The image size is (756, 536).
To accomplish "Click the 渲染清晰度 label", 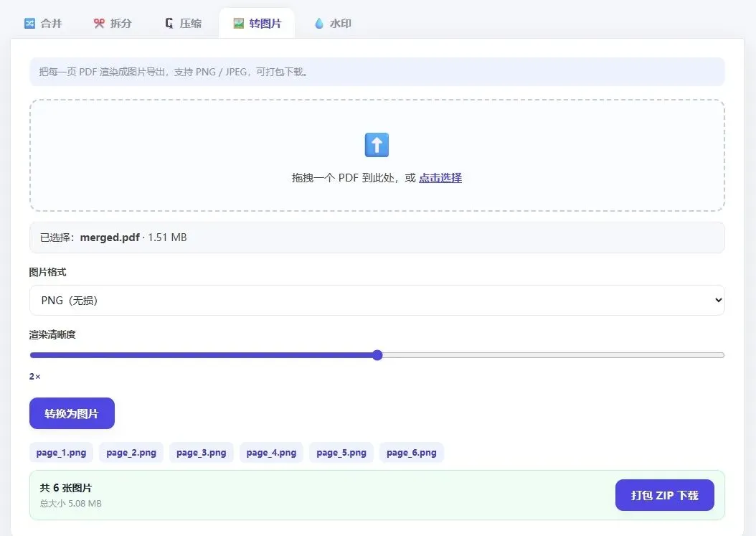I will 52,334.
